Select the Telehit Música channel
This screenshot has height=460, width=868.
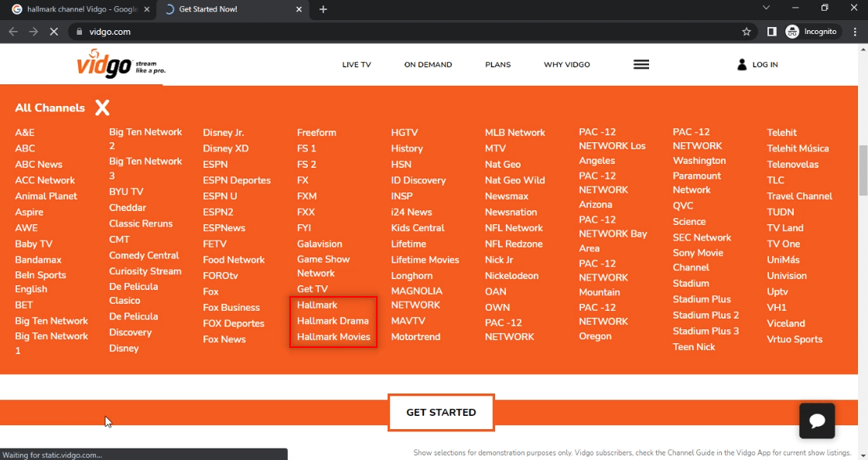click(798, 148)
